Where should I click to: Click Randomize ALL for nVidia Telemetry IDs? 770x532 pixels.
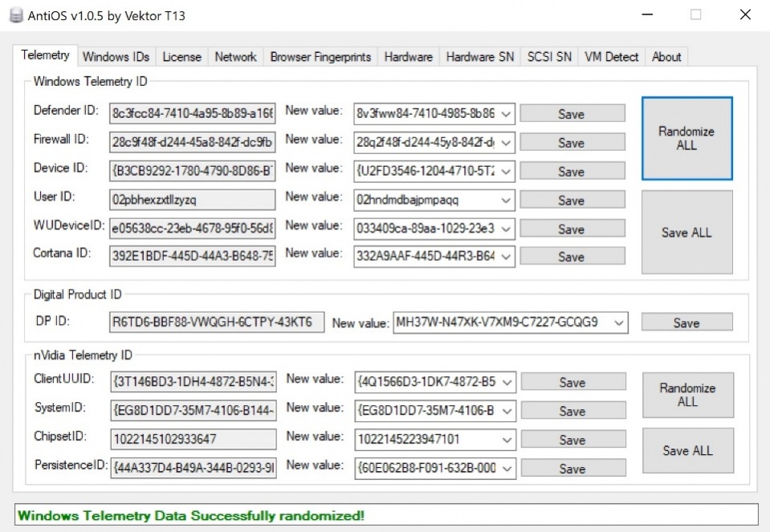click(x=687, y=395)
